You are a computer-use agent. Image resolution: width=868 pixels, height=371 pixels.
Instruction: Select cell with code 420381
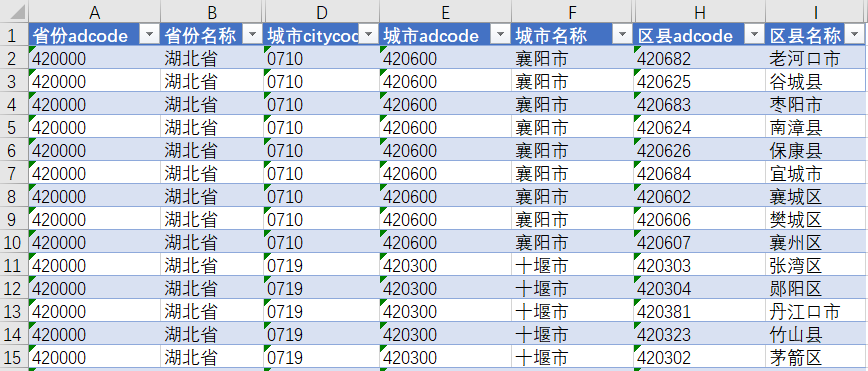[x=700, y=311]
